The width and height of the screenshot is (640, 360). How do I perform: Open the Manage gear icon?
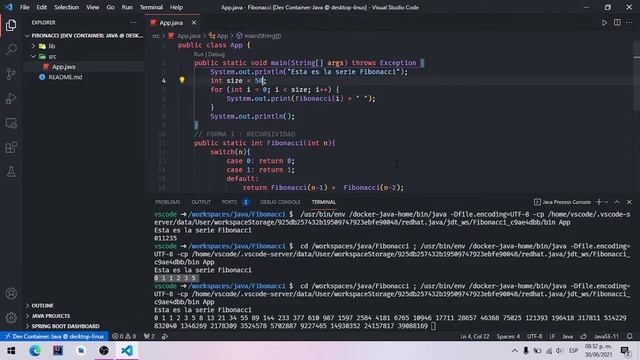11,317
